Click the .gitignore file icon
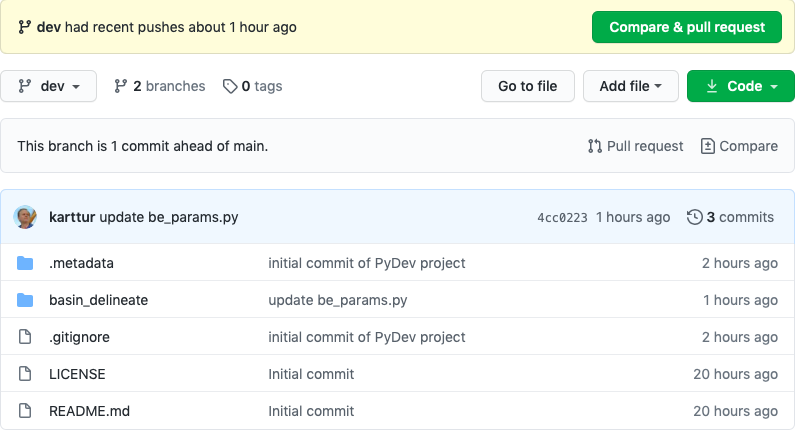799x438 pixels. 26,337
